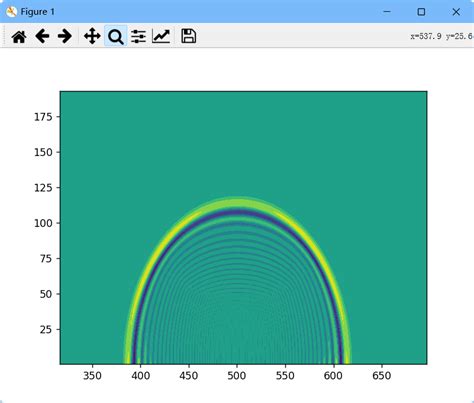Viewport: 474px width, 403px height.
Task: Save the figure with the floppy icon
Action: pyautogui.click(x=188, y=36)
